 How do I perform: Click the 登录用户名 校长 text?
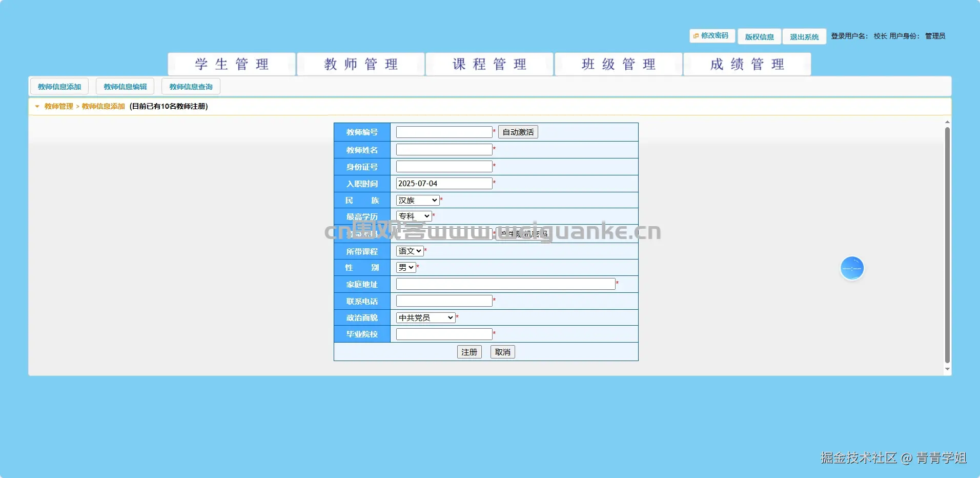[x=859, y=36]
